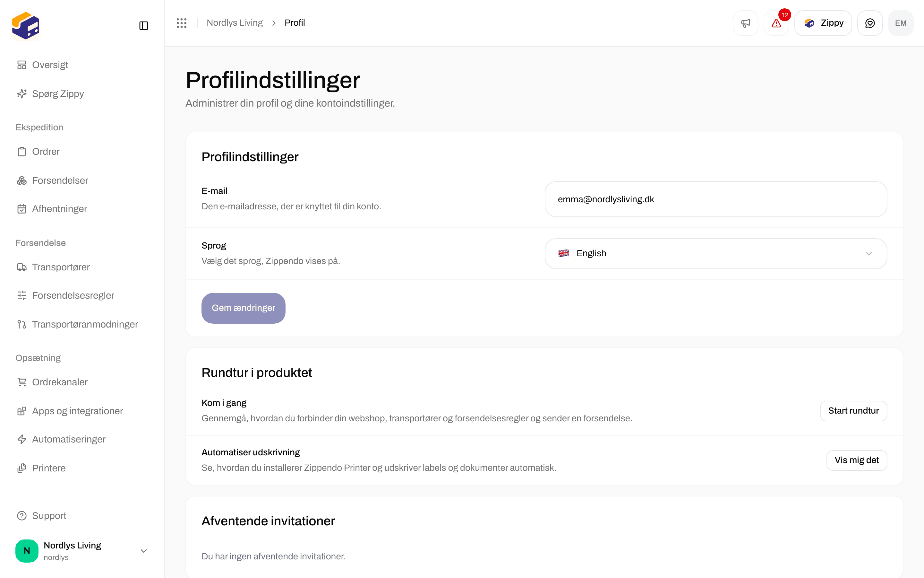The height and width of the screenshot is (578, 924).
Task: Click the Ekspedition section label
Action: pyautogui.click(x=39, y=127)
